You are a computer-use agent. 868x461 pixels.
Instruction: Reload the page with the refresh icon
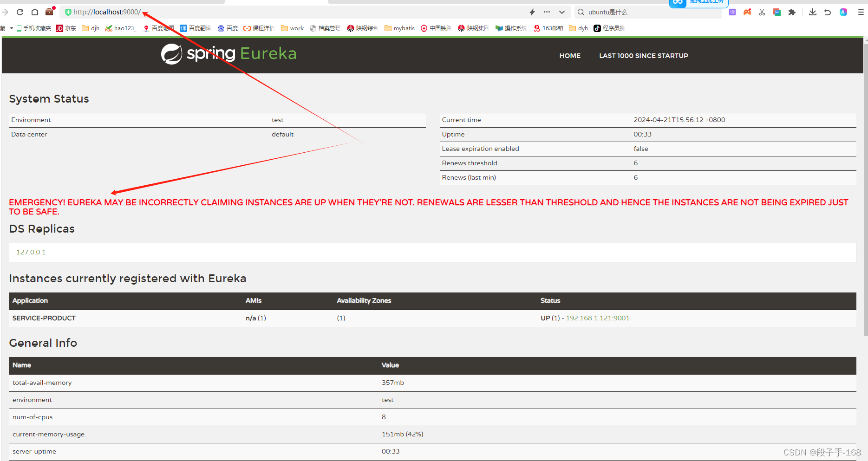20,12
